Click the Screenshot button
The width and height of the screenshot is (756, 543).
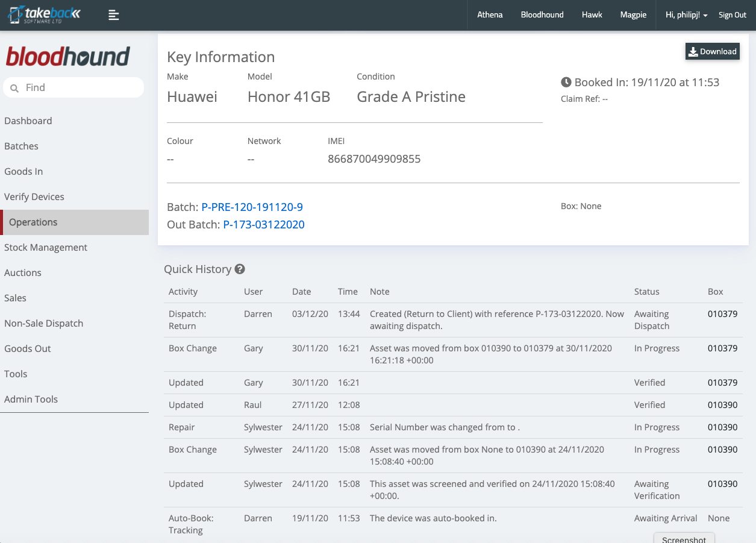click(x=684, y=538)
